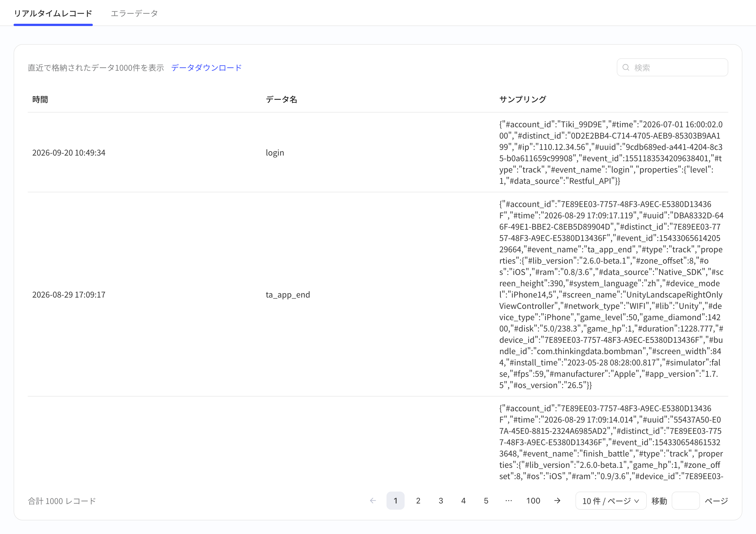Click the 直近で格納されたデータ1000件を表示 text

pyautogui.click(x=96, y=68)
